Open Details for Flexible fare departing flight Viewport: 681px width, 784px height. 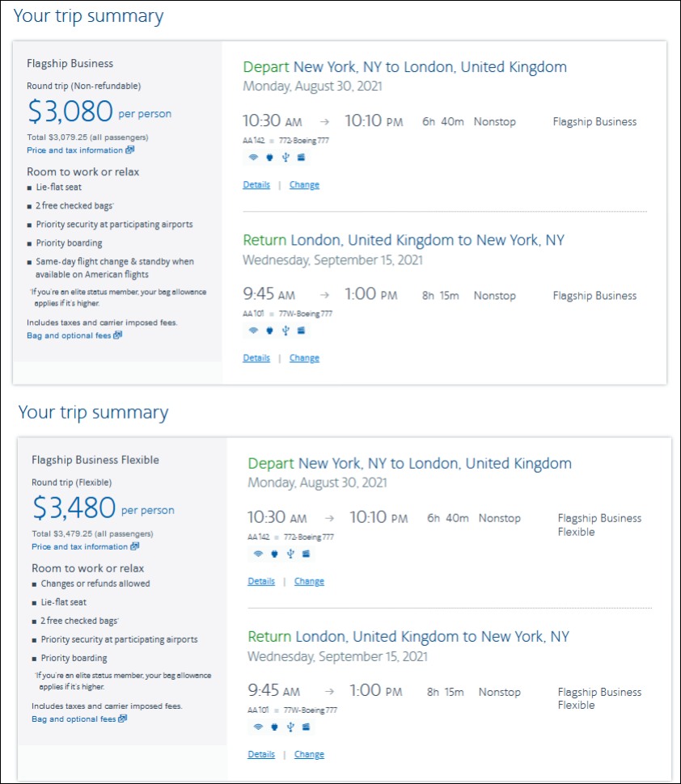[261, 581]
